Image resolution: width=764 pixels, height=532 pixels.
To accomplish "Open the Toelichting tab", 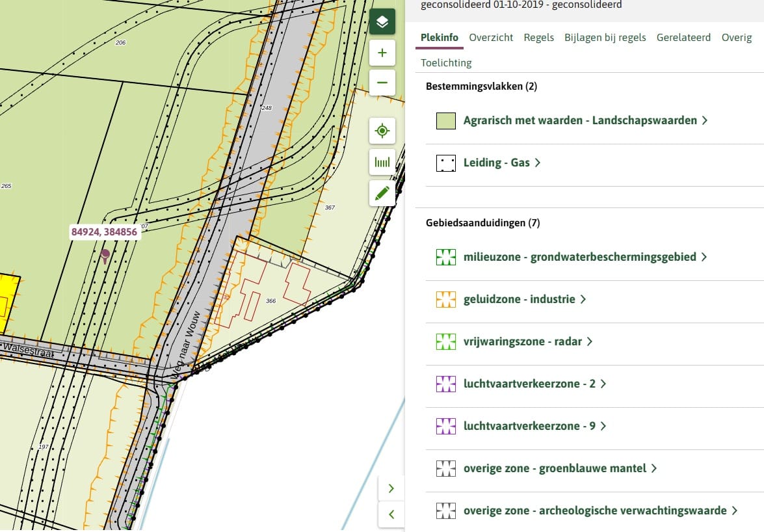I will pyautogui.click(x=445, y=63).
